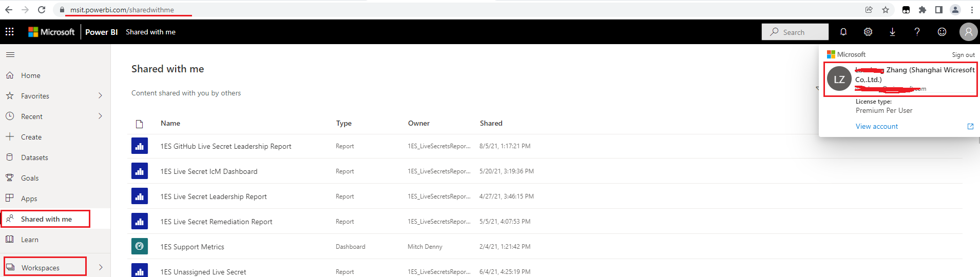980x277 pixels.
Task: Open the settings gear icon
Action: [x=868, y=32]
